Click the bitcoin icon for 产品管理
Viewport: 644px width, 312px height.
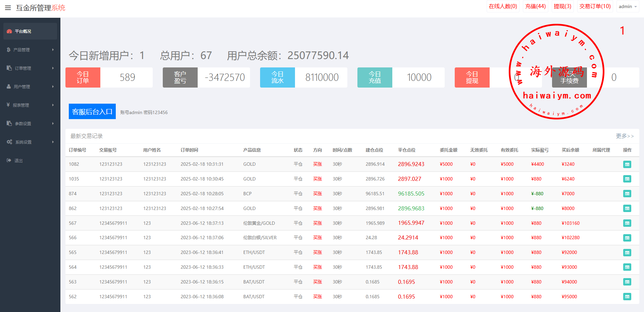(9, 50)
